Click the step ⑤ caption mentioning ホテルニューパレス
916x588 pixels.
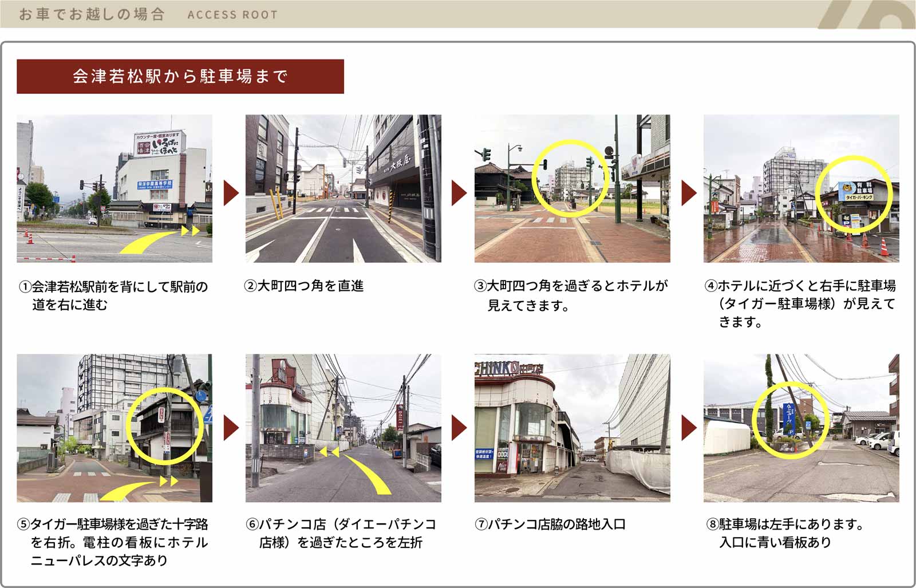(113, 542)
